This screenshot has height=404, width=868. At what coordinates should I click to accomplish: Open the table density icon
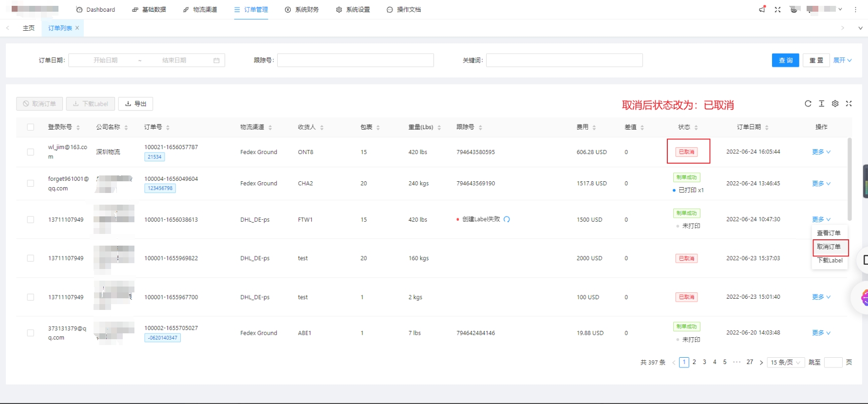[x=822, y=103]
